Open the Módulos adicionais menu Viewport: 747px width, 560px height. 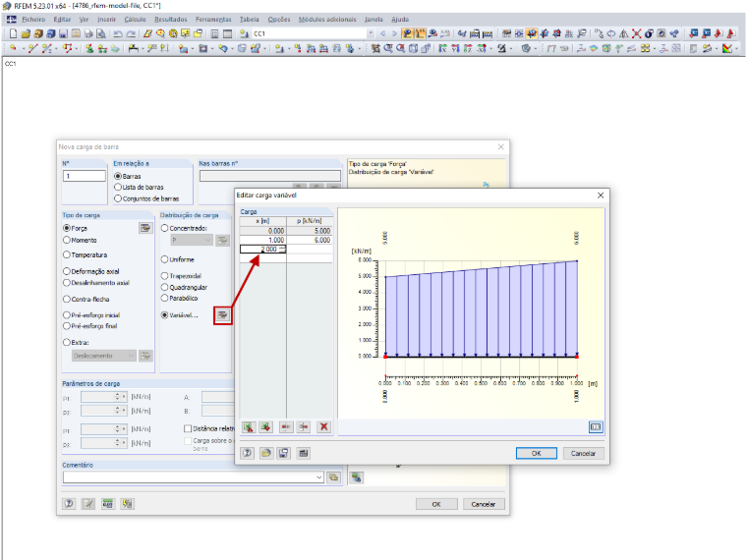tap(327, 19)
